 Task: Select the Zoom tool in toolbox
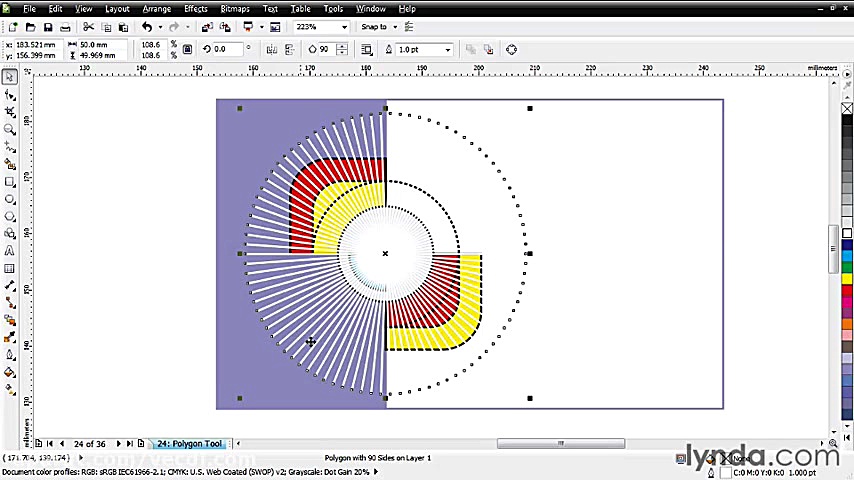(10, 129)
